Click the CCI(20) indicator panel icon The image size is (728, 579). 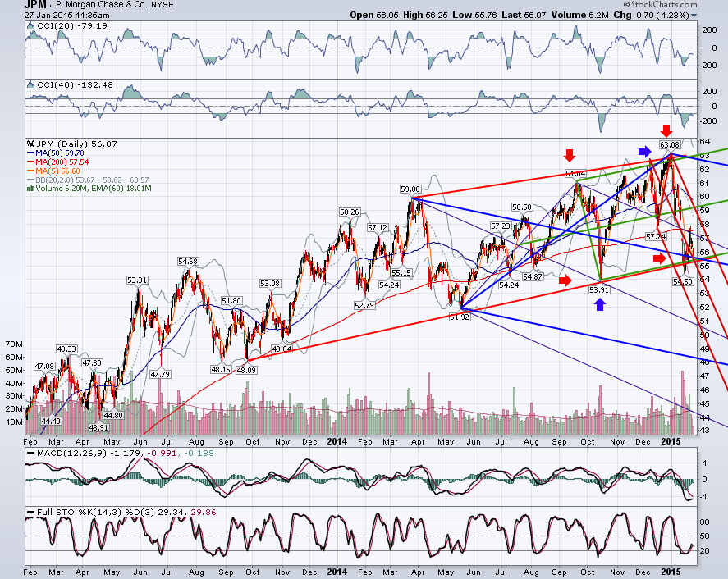click(x=31, y=26)
